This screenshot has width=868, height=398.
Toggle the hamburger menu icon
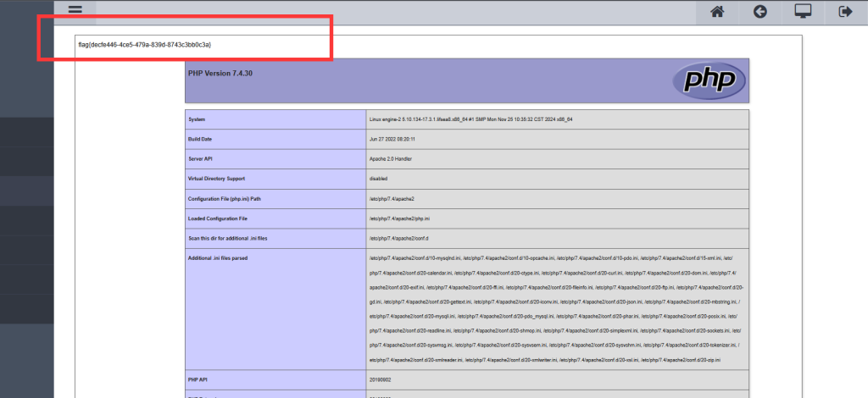pyautogui.click(x=75, y=10)
